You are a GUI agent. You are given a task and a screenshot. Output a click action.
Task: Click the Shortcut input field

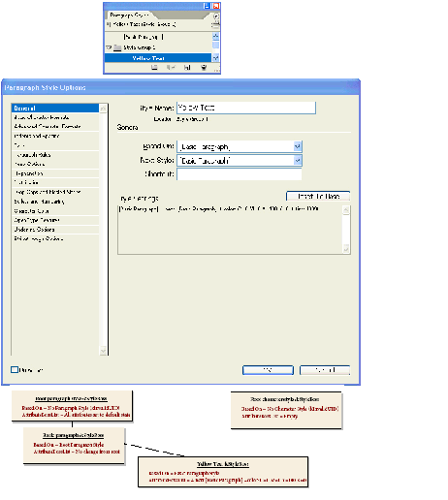240,174
